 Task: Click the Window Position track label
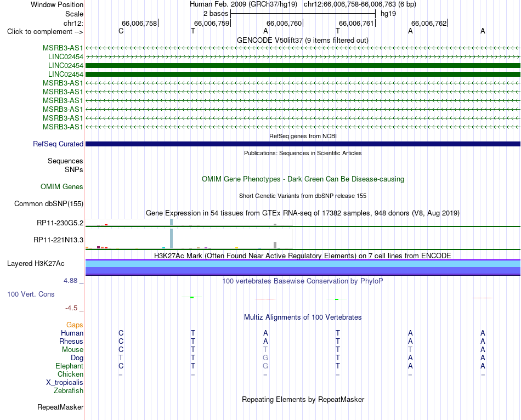pyautogui.click(x=57, y=4)
